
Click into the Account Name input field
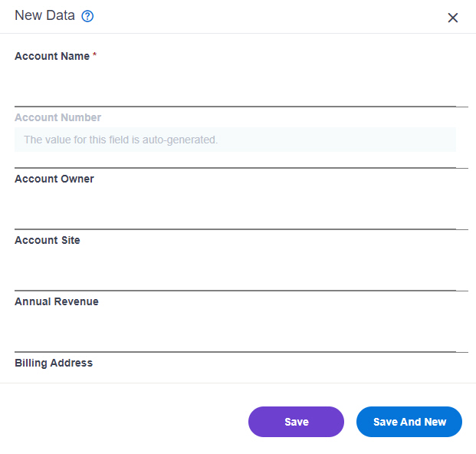(235, 84)
